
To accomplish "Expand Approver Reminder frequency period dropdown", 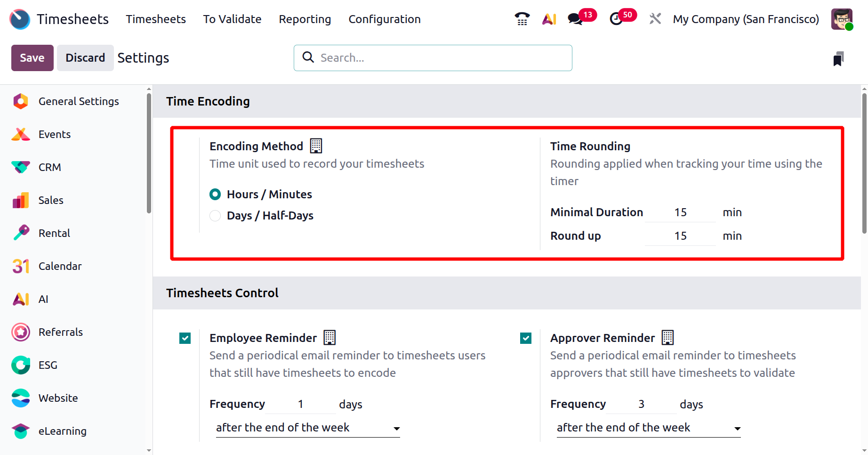I will coord(649,428).
